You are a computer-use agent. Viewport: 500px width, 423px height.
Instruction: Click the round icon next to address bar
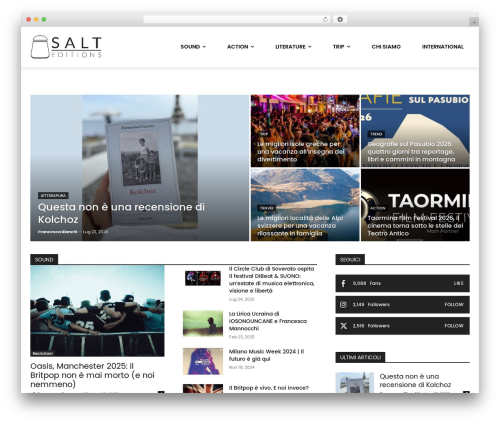coord(340,19)
